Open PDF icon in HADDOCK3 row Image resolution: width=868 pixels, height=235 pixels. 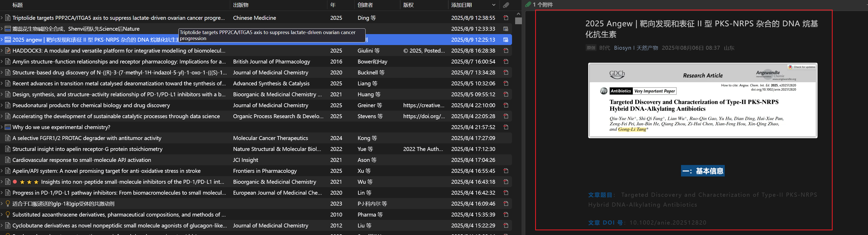(x=506, y=50)
